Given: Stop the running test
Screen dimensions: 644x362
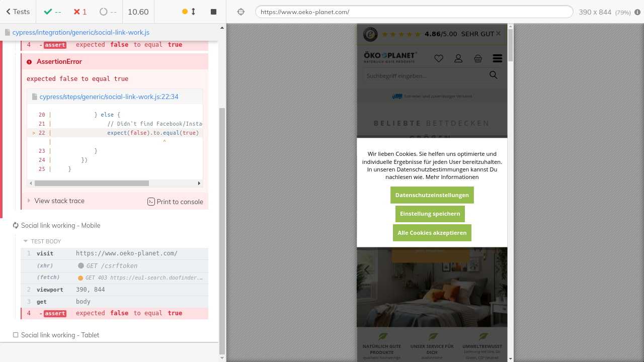Looking at the screenshot, I should point(213,12).
